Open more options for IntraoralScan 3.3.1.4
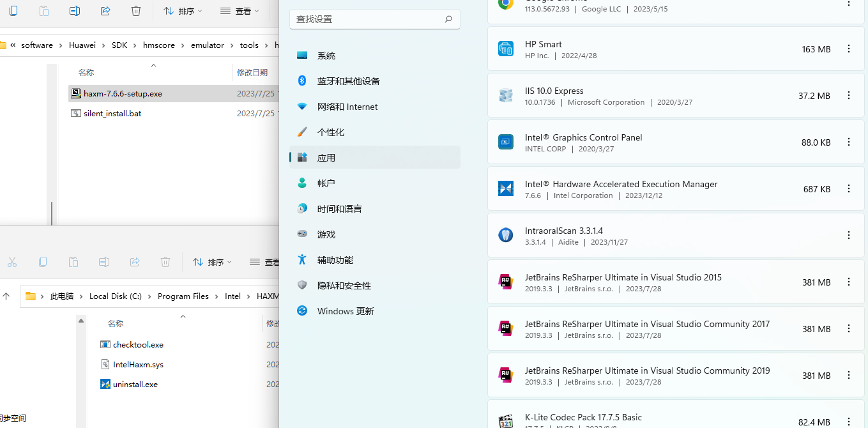The image size is (868, 428). coord(849,235)
